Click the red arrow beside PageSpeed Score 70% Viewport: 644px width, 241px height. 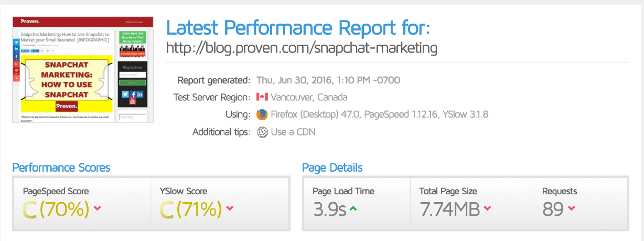click(x=97, y=209)
